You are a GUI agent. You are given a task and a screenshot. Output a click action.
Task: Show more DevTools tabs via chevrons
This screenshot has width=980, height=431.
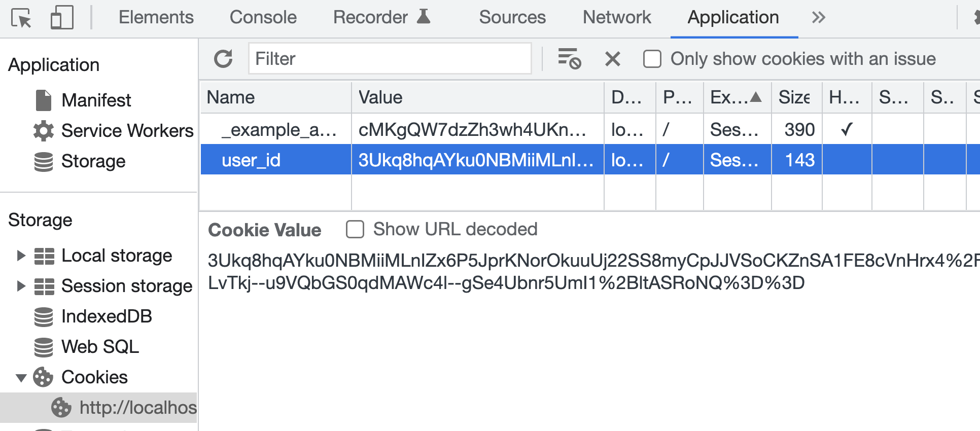pyautogui.click(x=818, y=18)
